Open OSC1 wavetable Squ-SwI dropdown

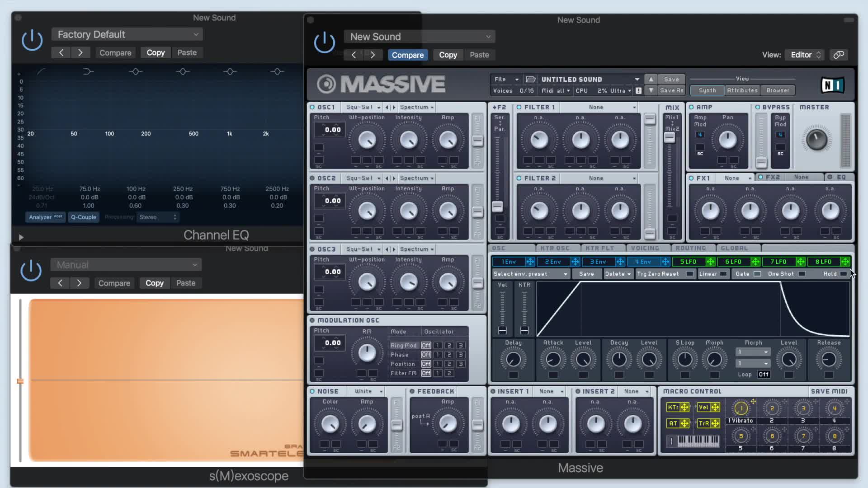[363, 107]
